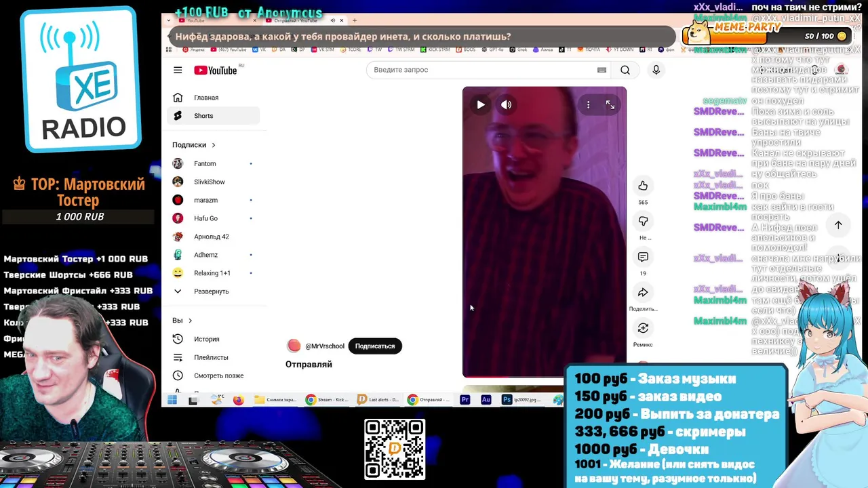
Task: Open the Hafu Go channel subscription
Action: 213,218
